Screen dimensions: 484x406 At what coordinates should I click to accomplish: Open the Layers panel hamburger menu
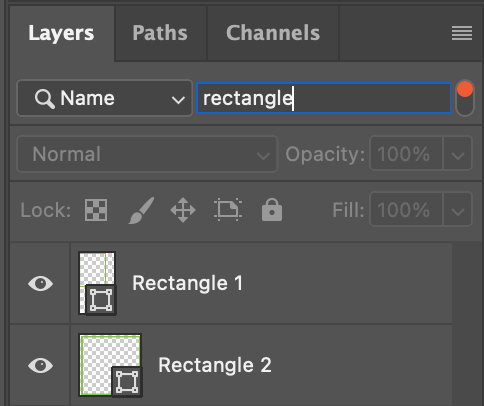pyautogui.click(x=462, y=33)
